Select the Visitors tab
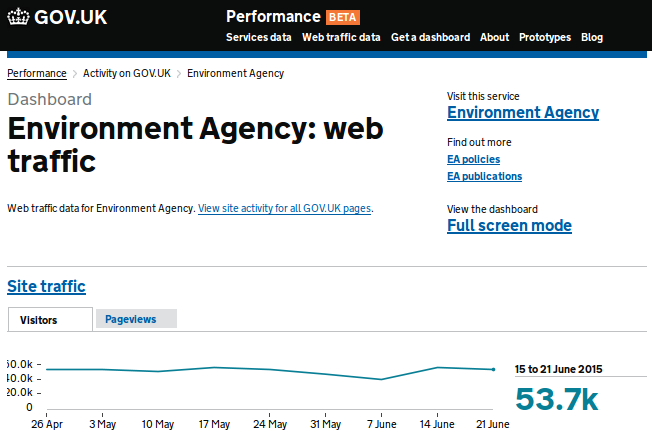This screenshot has height=446, width=652. pyautogui.click(x=50, y=320)
